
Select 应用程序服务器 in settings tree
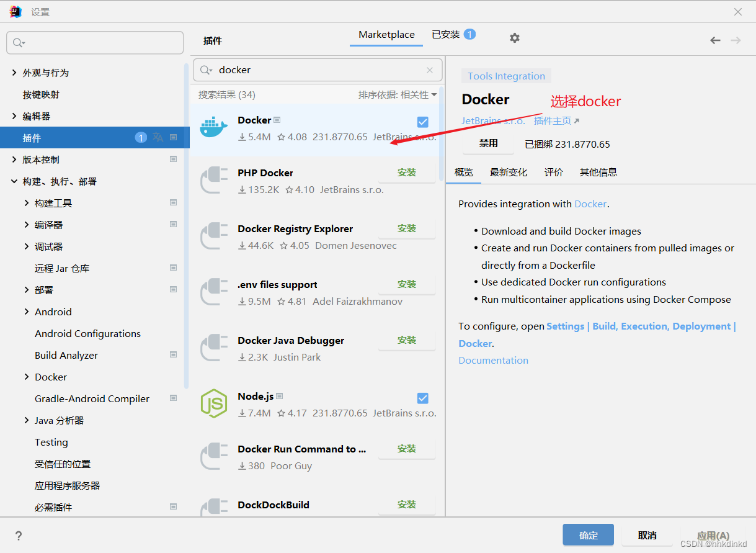pos(68,485)
